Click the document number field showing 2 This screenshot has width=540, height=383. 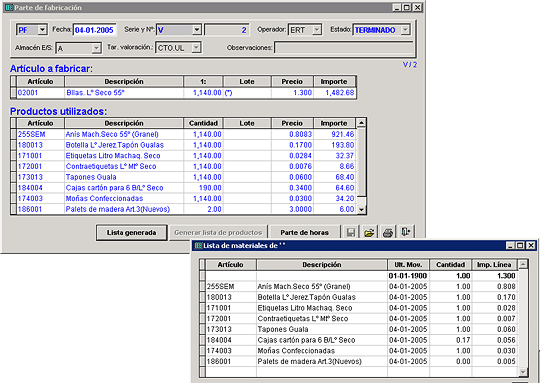click(227, 30)
